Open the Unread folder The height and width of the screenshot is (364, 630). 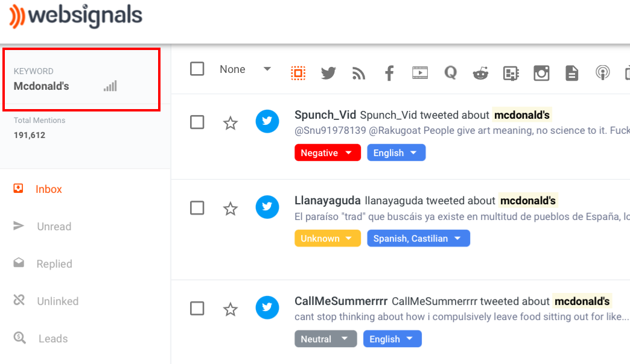click(54, 227)
